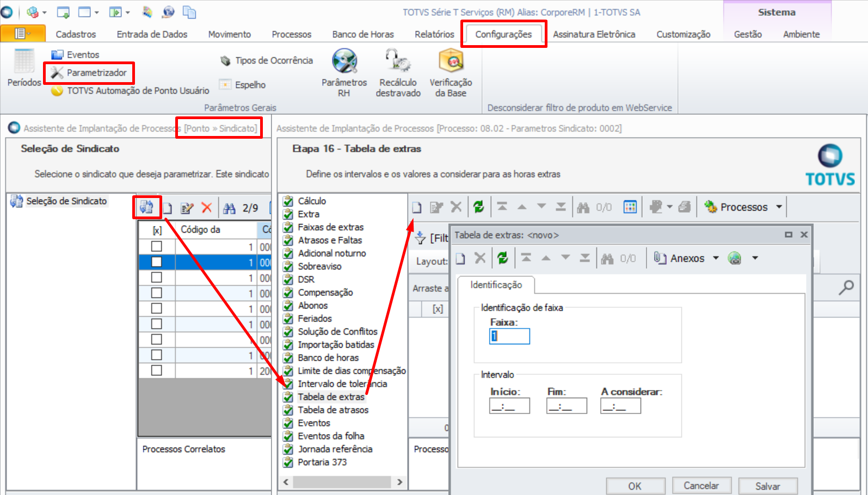
Task: Tick the checkbox in the last Sindicato row
Action: [157, 370]
